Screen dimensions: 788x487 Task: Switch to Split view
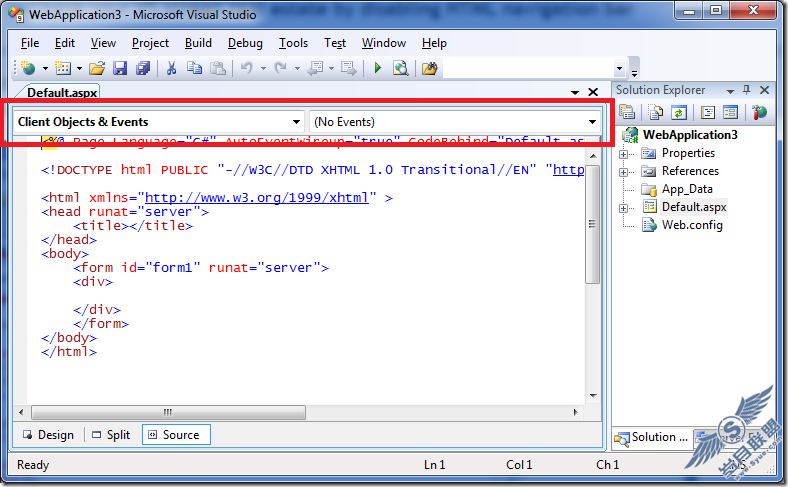tap(112, 435)
